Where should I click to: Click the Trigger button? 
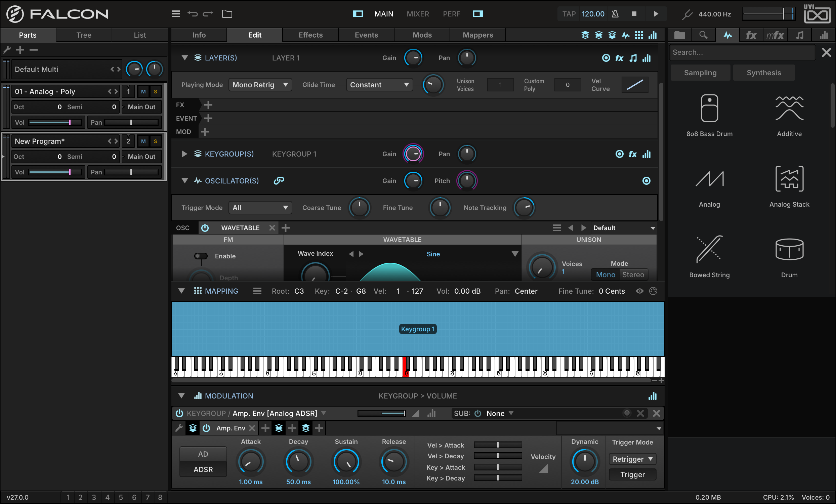(632, 474)
